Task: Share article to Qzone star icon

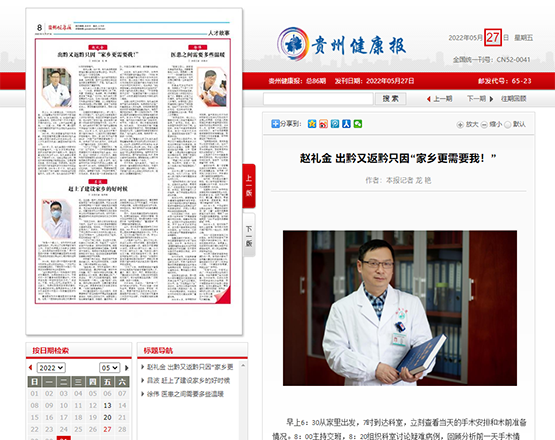Action: [x=312, y=124]
